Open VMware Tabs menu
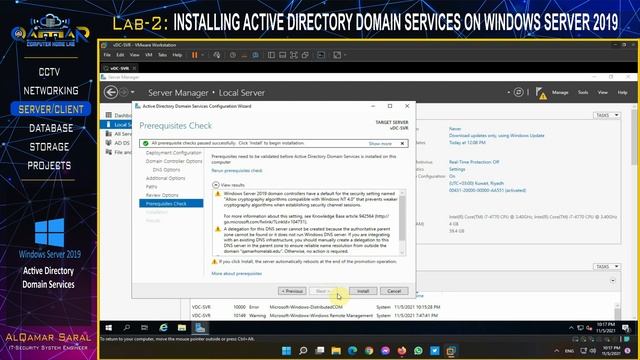The image size is (640, 360). tap(162, 55)
